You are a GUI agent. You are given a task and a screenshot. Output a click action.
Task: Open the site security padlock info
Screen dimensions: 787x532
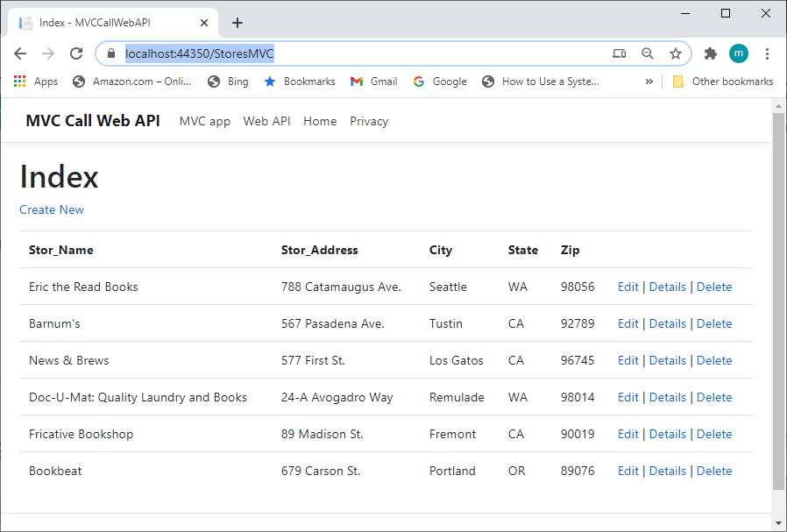click(110, 53)
